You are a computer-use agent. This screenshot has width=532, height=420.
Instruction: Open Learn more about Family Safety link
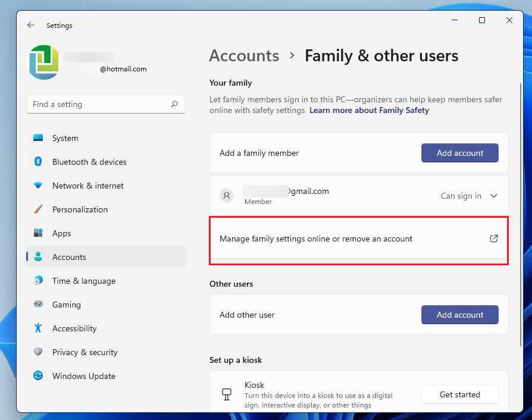(369, 110)
